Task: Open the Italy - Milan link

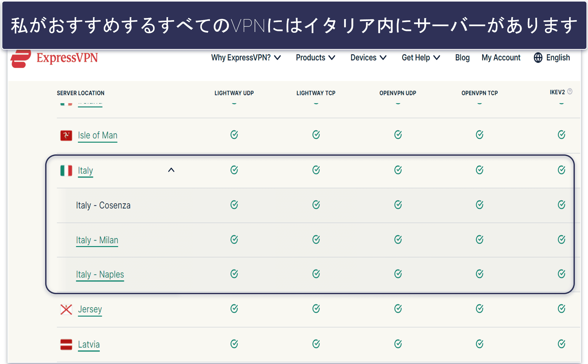Action: point(97,240)
